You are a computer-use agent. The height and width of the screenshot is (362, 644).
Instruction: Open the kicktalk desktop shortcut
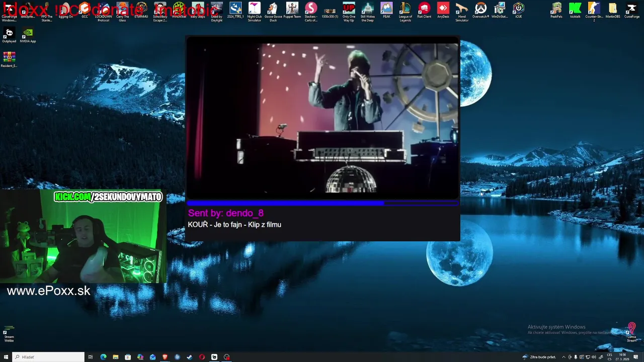pyautogui.click(x=575, y=11)
